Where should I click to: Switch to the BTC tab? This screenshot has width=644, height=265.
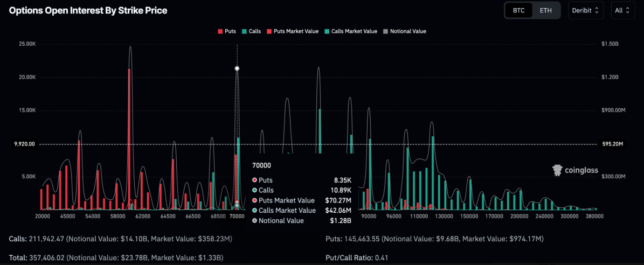click(x=518, y=10)
